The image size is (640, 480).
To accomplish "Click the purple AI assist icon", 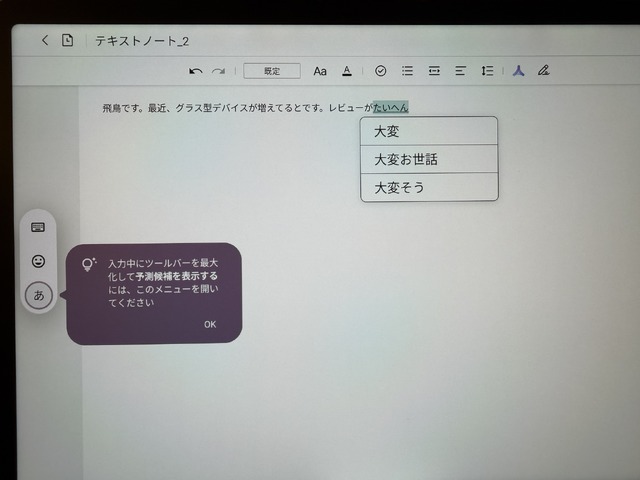I will coord(518,71).
